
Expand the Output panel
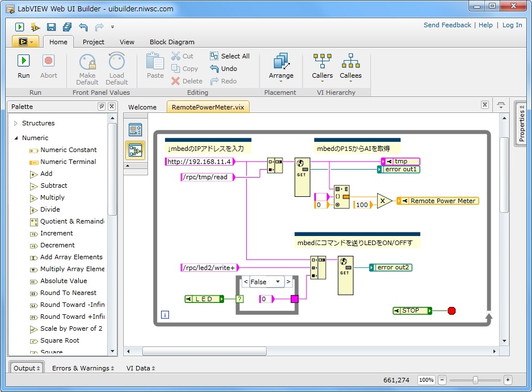27,368
